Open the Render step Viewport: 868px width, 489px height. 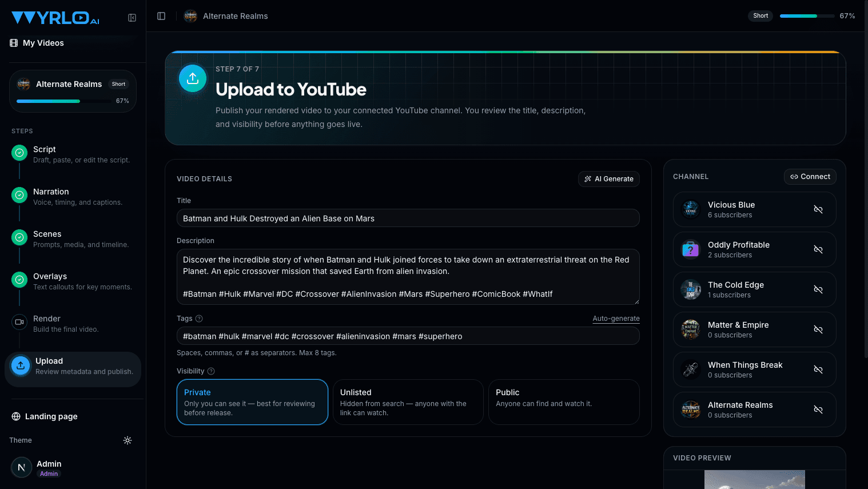coord(73,324)
